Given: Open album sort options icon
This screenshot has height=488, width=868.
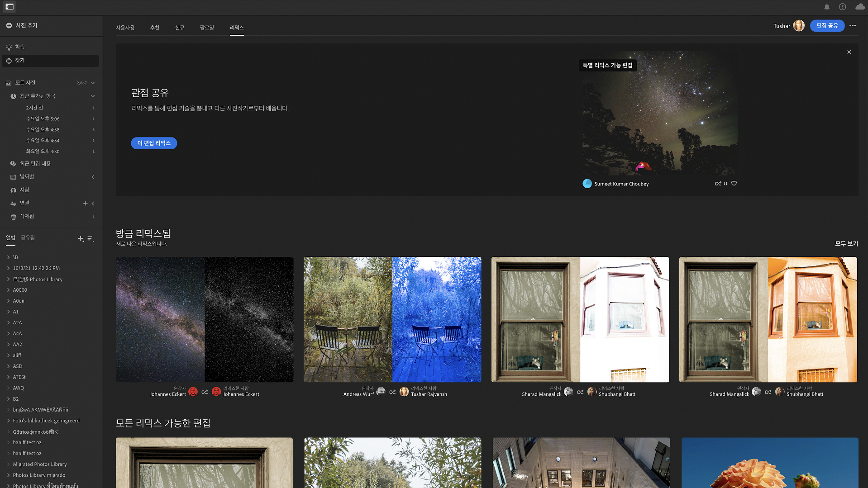Looking at the screenshot, I should click(x=91, y=238).
